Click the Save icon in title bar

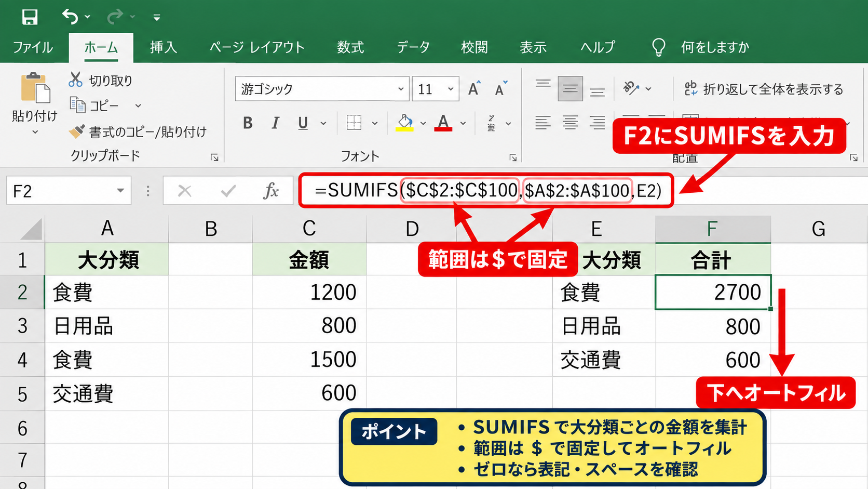[30, 17]
